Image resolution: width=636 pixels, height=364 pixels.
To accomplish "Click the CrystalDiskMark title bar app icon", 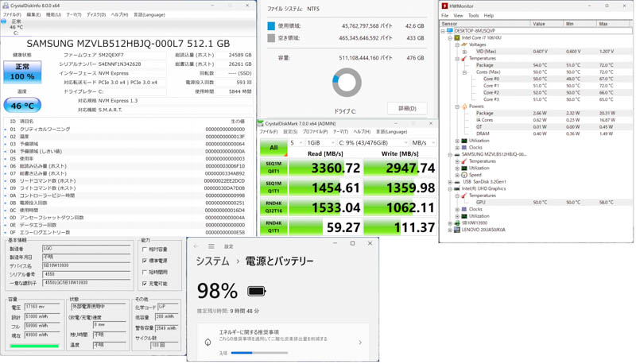I will pyautogui.click(x=261, y=123).
